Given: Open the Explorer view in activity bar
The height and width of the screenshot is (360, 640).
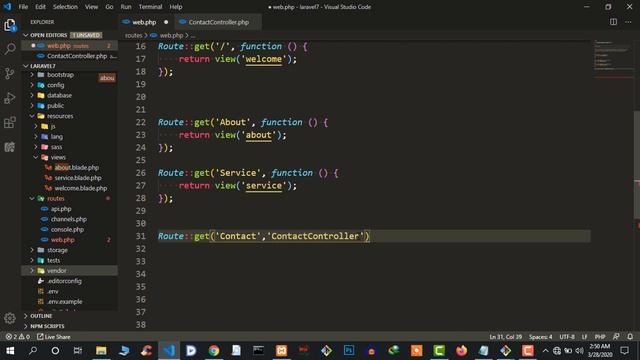Looking at the screenshot, I should 10,25.
